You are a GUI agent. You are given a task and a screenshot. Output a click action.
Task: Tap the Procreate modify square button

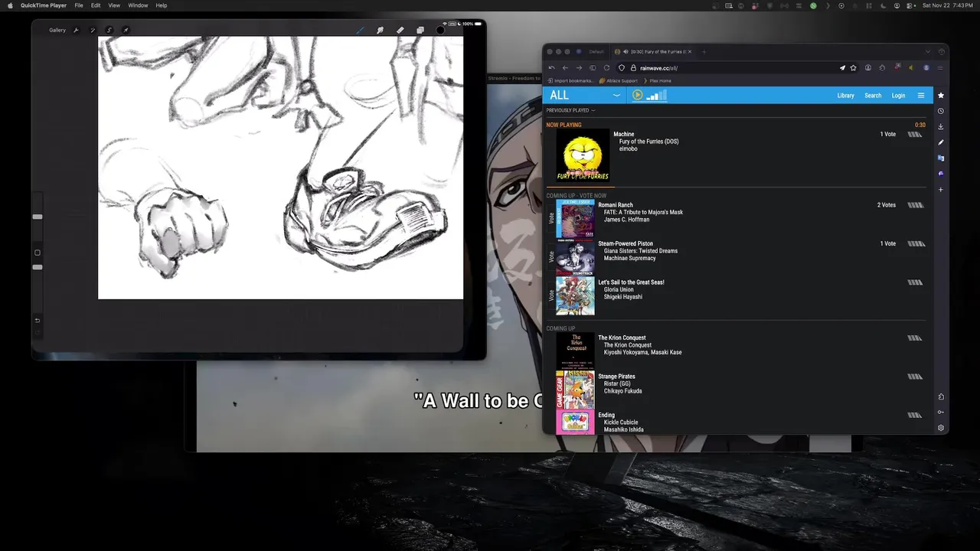click(38, 253)
